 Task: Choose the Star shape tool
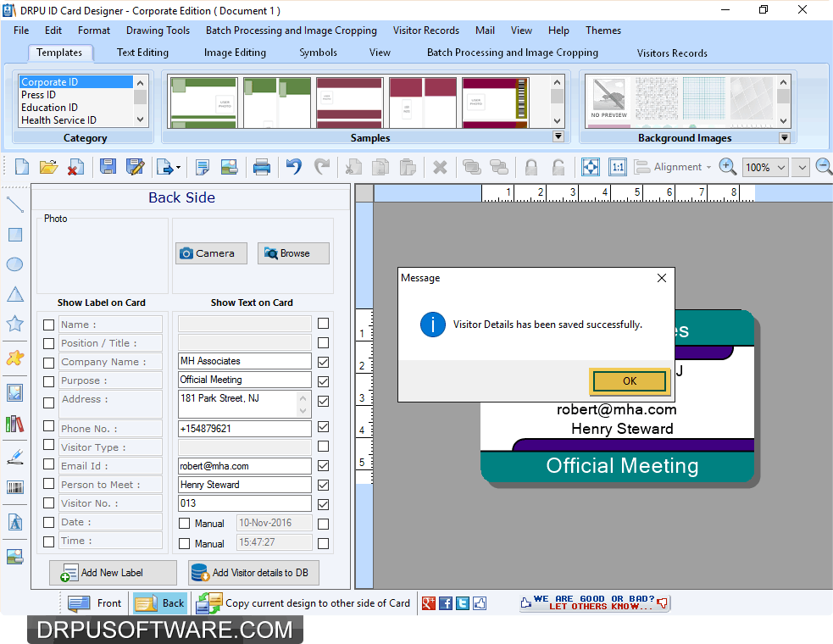[14, 324]
